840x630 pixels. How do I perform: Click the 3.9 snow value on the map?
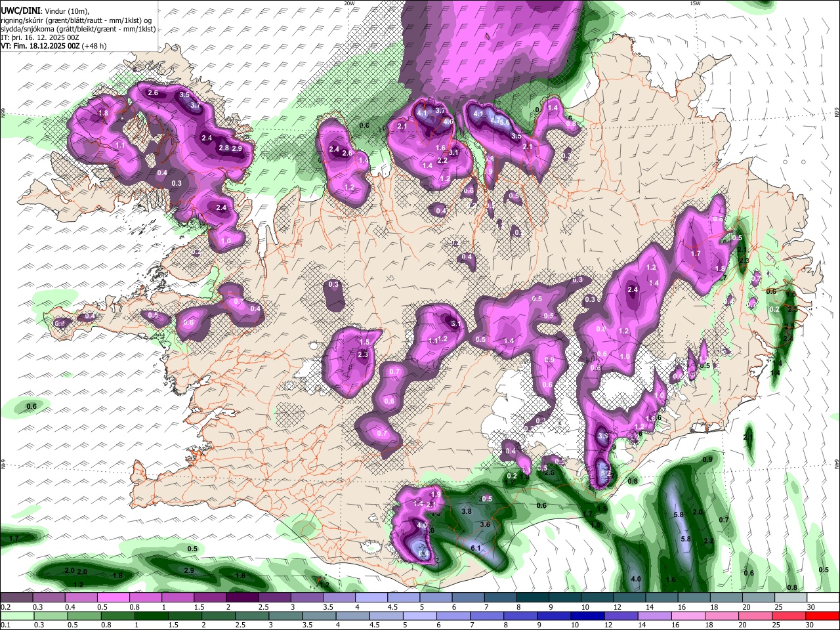[603, 436]
